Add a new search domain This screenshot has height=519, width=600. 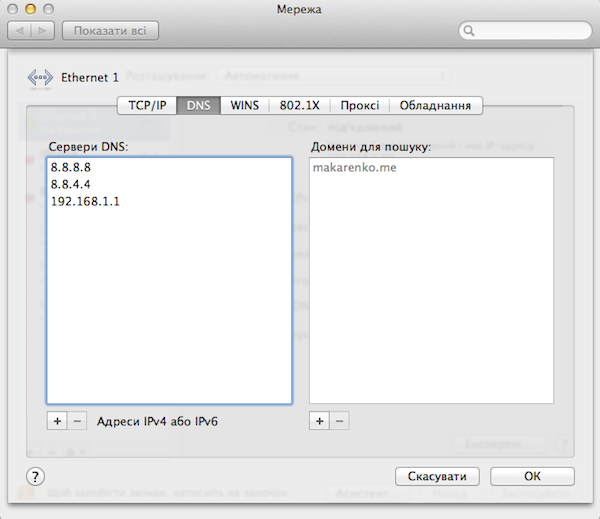coord(320,421)
